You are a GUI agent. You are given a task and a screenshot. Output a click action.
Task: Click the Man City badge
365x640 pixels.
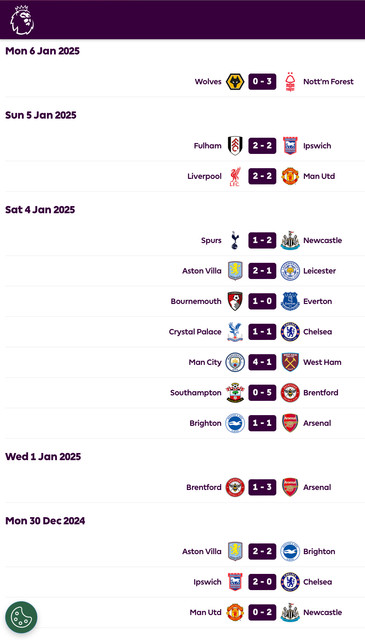click(235, 362)
